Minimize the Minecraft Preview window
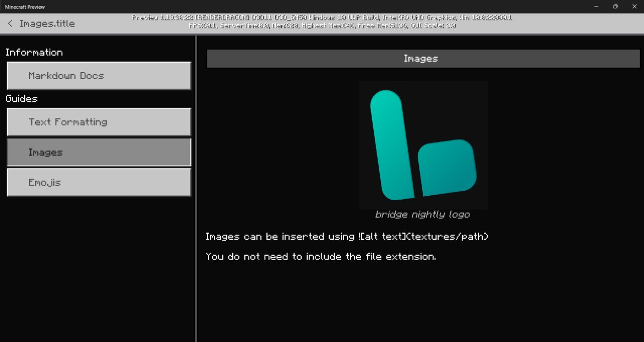This screenshot has width=644, height=342. tap(596, 7)
